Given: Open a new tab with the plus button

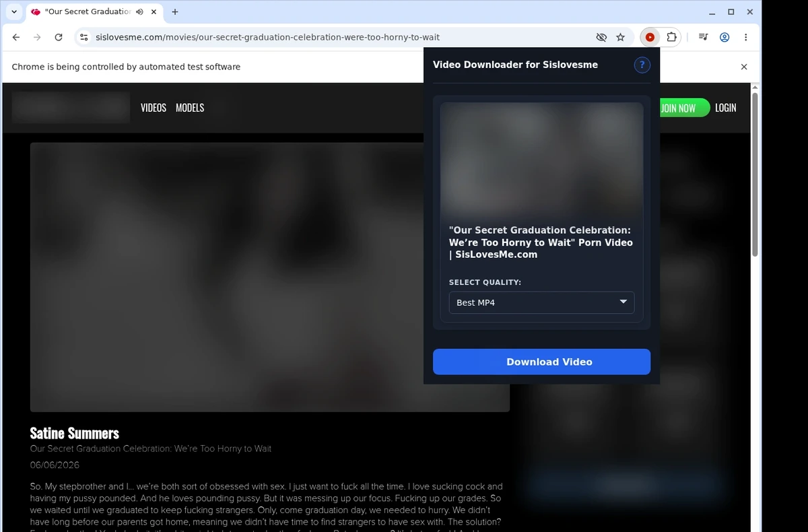Looking at the screenshot, I should point(175,12).
